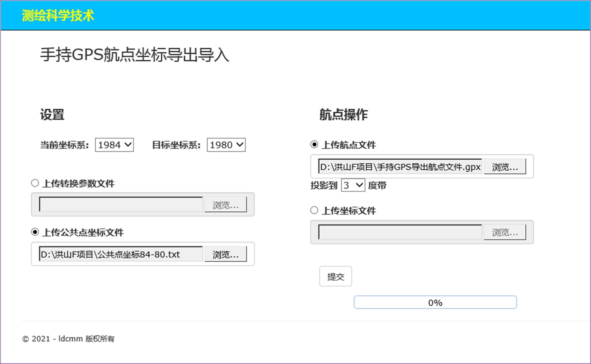Click 浏览 beside the 公共点坐标84-80.txt path
The image size is (591, 364).
point(225,254)
